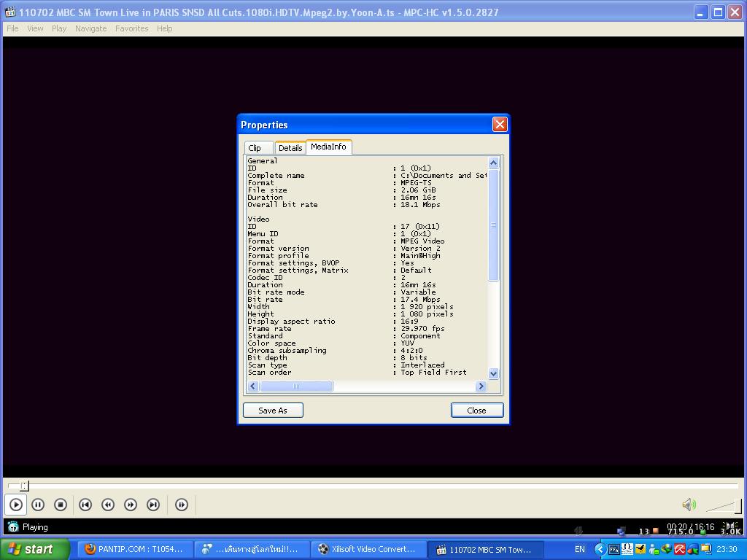Screen dimensions: 747x560
Task: Select the MediaInfo tab
Action: tap(329, 147)
